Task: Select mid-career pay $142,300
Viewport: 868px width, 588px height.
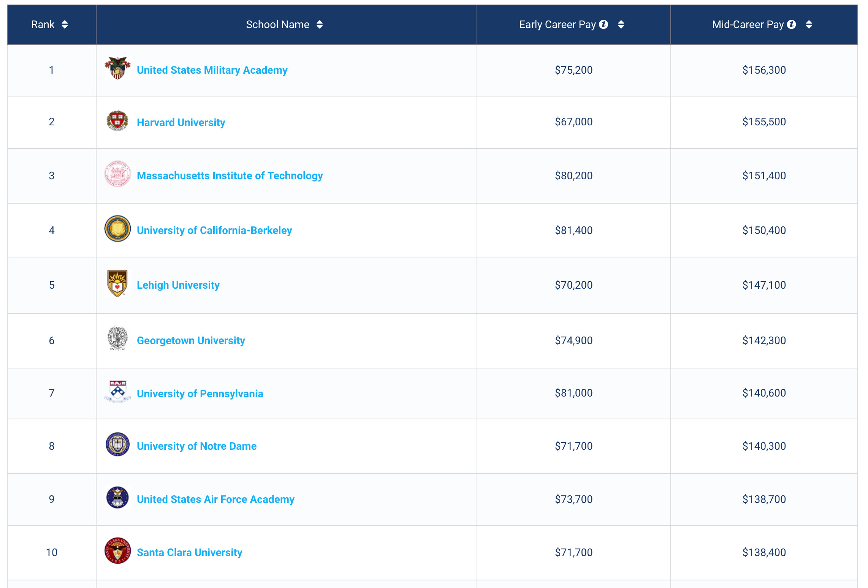Action: click(764, 340)
